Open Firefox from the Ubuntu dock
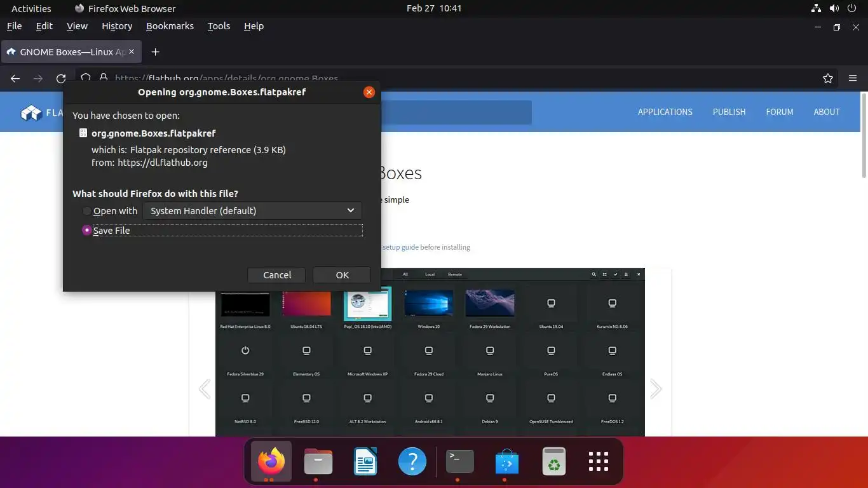Screen dimensions: 868x488 click(271, 461)
